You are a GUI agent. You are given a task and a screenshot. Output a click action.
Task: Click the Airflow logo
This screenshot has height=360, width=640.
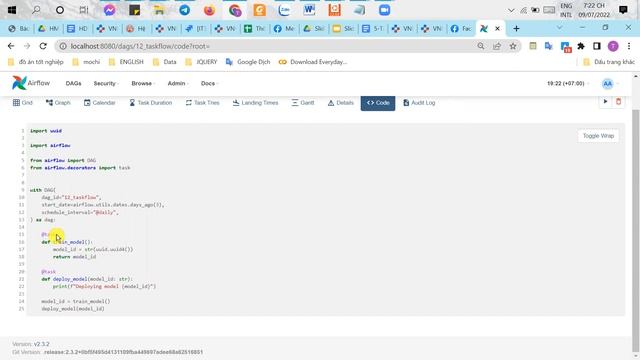pyautogui.click(x=31, y=83)
